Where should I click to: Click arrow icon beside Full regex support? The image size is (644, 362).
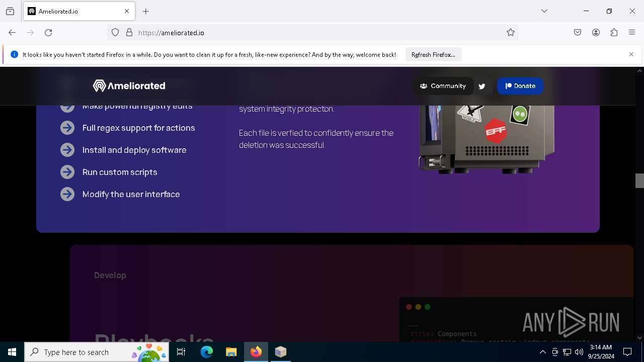coord(67,128)
